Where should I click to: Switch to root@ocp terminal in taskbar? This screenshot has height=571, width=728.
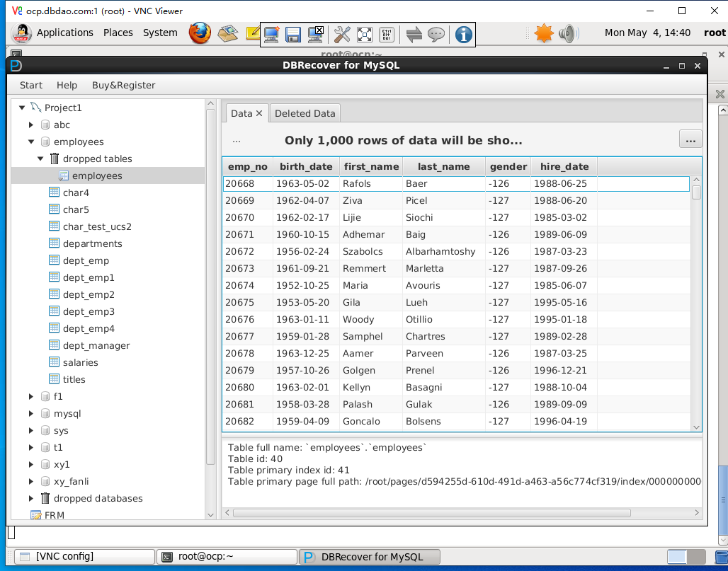(227, 556)
